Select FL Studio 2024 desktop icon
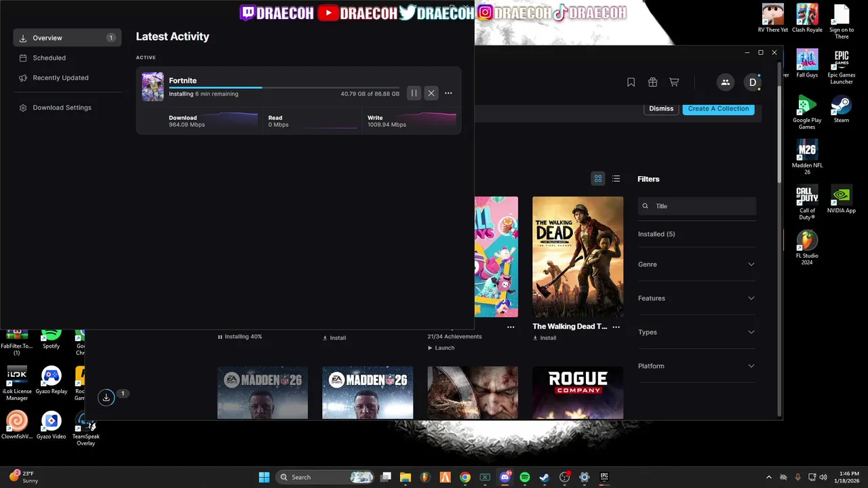This screenshot has width=868, height=488. 807,248
